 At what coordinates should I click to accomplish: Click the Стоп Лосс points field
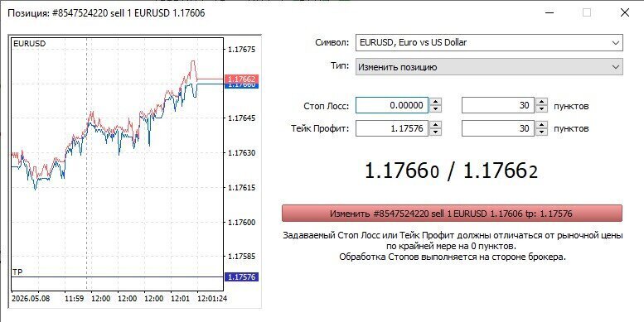(x=498, y=105)
